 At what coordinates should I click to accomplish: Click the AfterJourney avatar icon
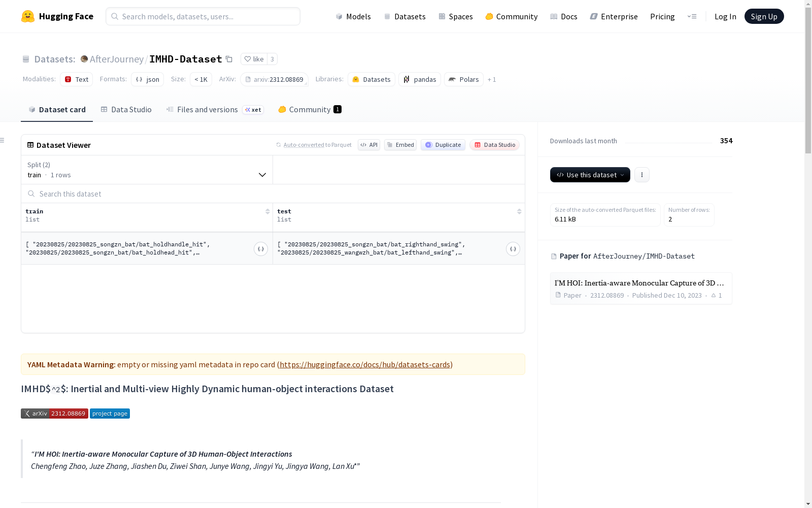pos(84,59)
